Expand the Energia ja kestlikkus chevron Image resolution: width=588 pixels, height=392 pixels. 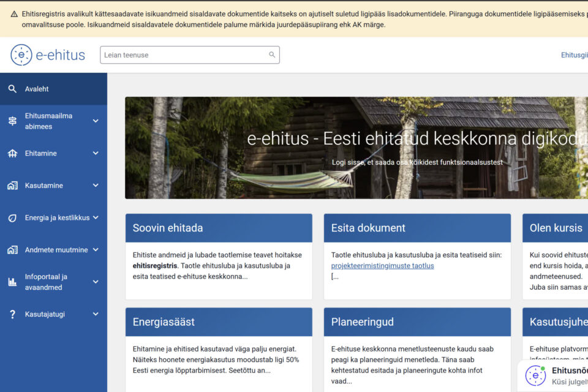96,217
